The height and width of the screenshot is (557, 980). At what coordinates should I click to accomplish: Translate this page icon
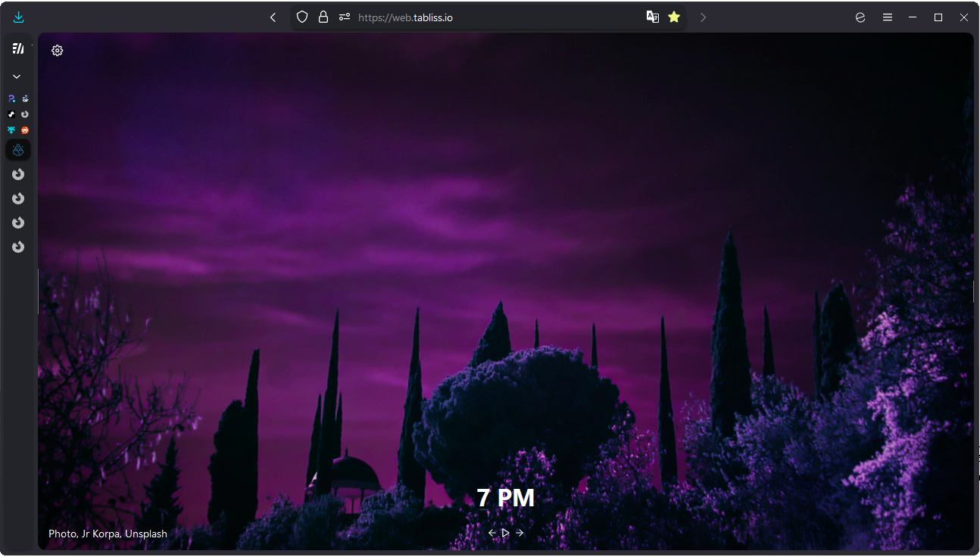[x=652, y=17]
